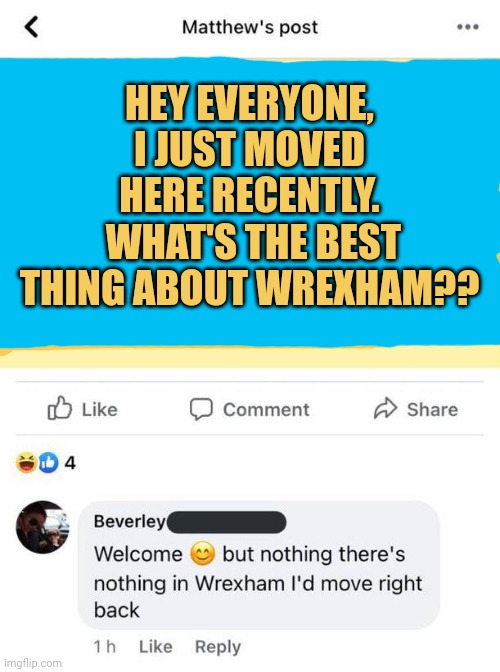Viewport: 500px width, 672px height.
Task: Open Beverley's profile picture
Action: 42,527
